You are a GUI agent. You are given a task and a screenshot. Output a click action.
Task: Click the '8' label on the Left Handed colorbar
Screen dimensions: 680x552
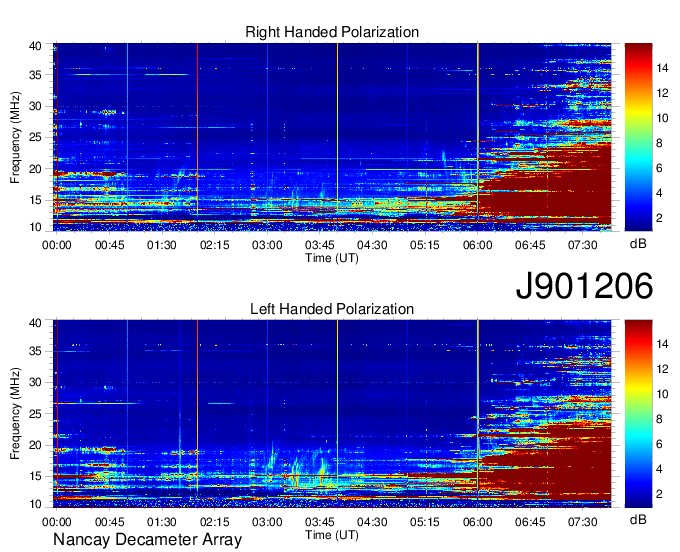(x=659, y=419)
